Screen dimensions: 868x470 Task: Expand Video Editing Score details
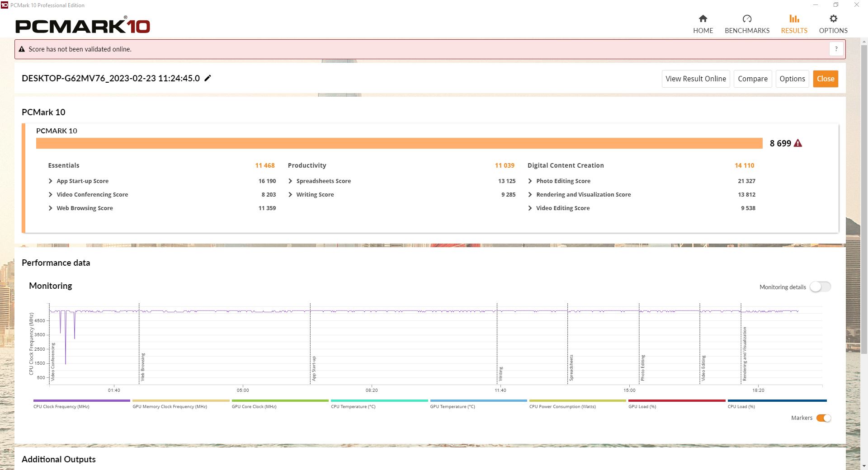click(x=530, y=208)
